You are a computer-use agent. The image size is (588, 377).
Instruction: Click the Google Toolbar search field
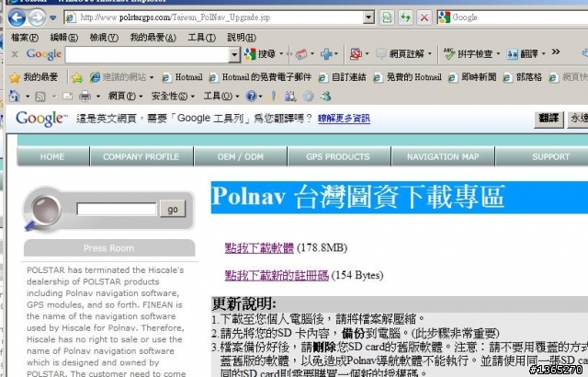[x=147, y=55]
